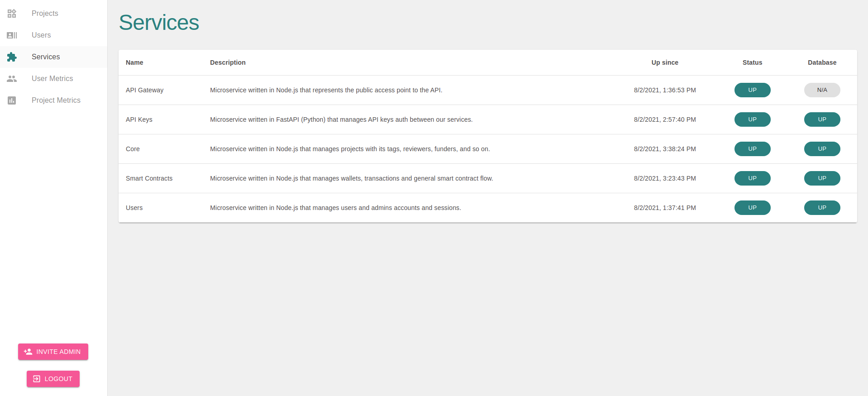868x396 pixels.
Task: Click the Description column header
Action: click(x=228, y=62)
